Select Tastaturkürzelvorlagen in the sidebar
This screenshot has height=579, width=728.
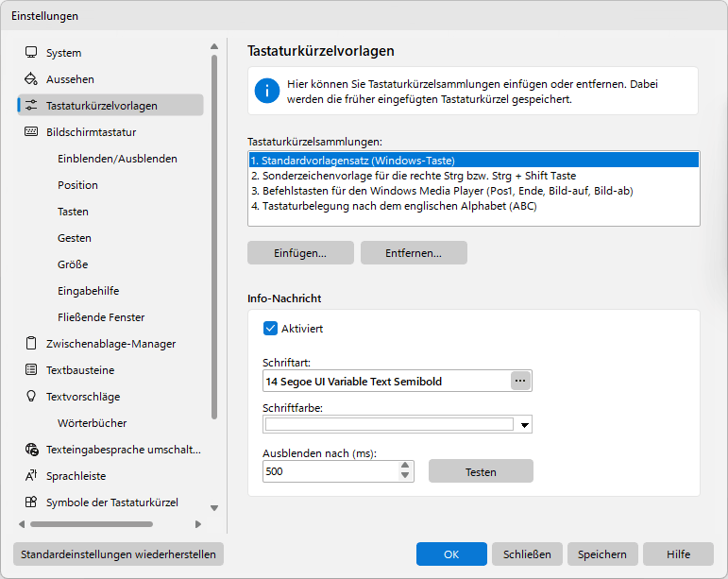coord(110,106)
